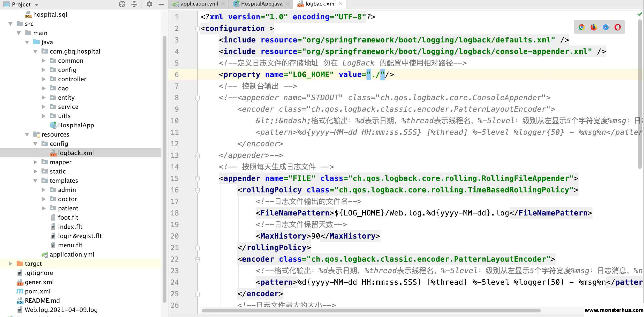Screen dimensions: 644x317
Task: Expand the dao package
Action: 44,88
